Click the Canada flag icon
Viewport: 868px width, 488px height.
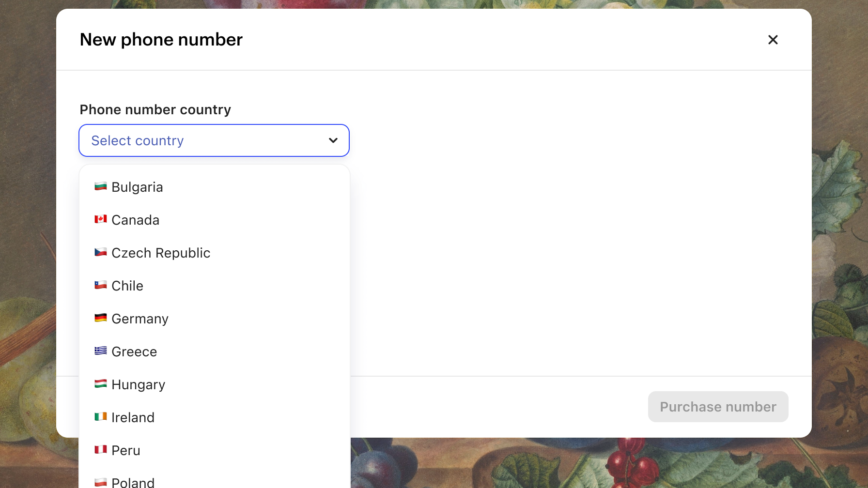(x=100, y=219)
